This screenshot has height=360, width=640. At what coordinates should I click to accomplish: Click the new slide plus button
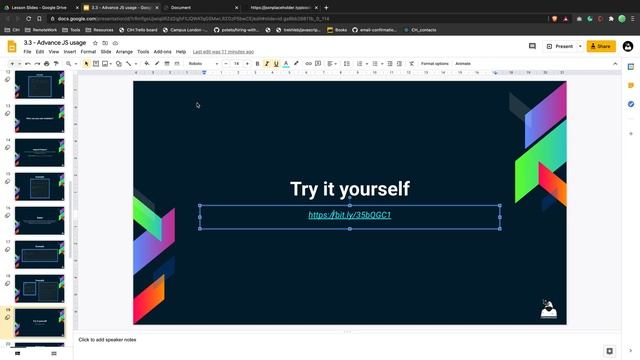pos(12,64)
